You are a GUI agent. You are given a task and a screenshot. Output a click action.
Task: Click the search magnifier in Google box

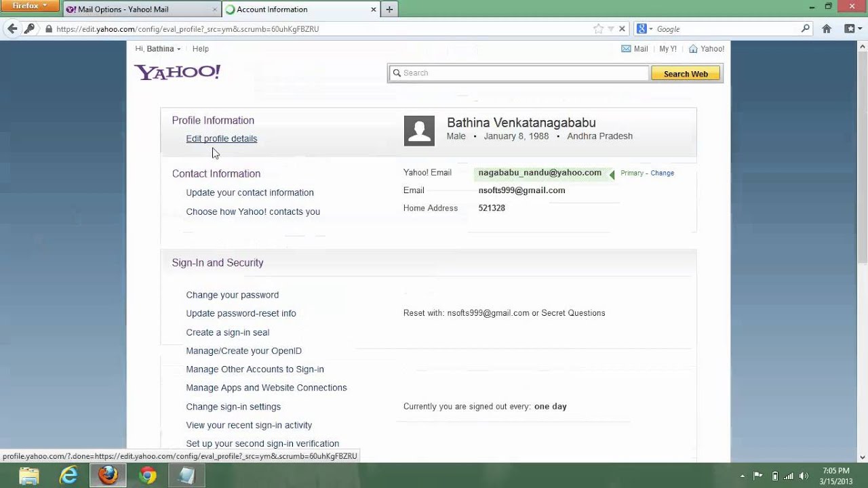click(806, 28)
